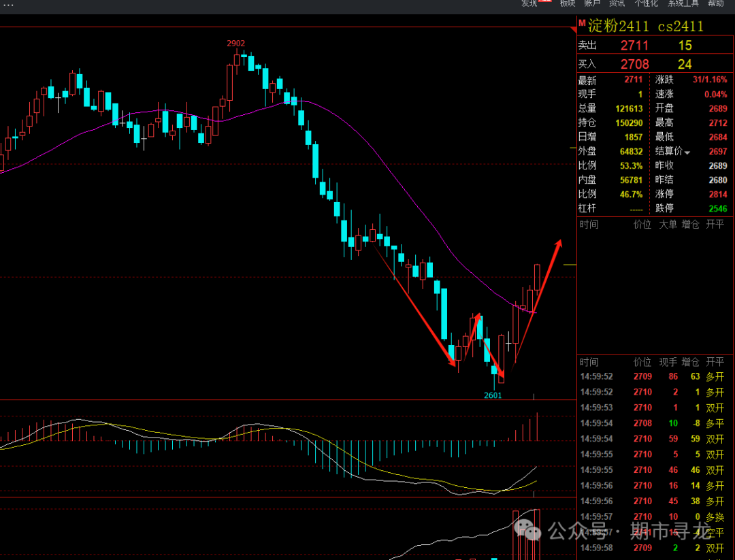This screenshot has width=735, height=560.
Task: Click the red corner triangle at chart top-right
Action: pyautogui.click(x=574, y=29)
